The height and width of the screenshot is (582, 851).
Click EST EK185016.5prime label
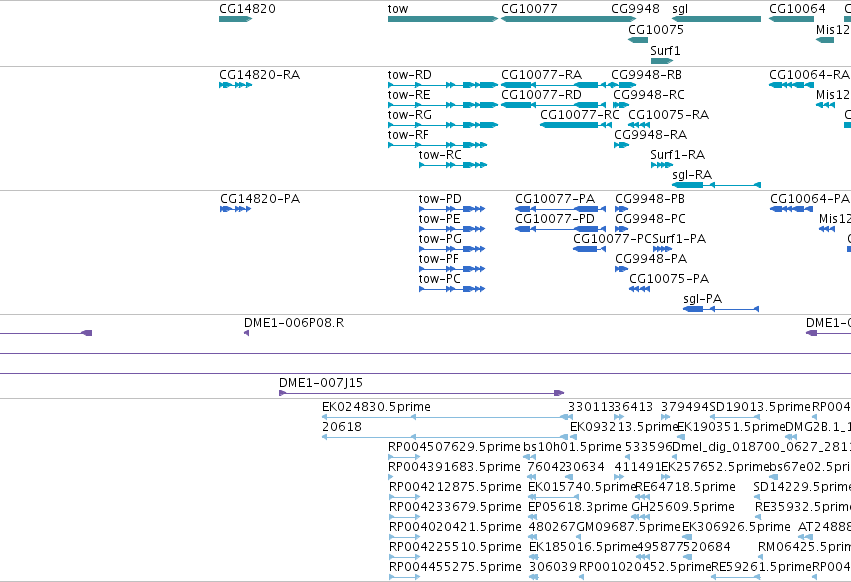tap(582, 547)
